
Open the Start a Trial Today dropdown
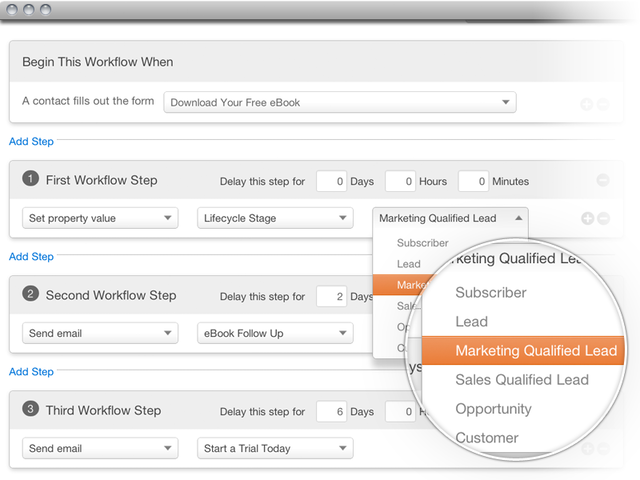275,448
